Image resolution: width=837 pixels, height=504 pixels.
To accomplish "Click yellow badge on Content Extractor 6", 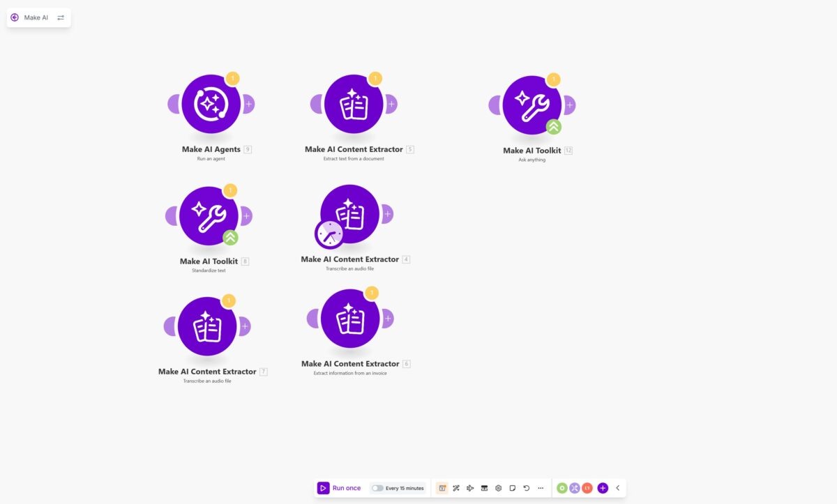I will (372, 293).
